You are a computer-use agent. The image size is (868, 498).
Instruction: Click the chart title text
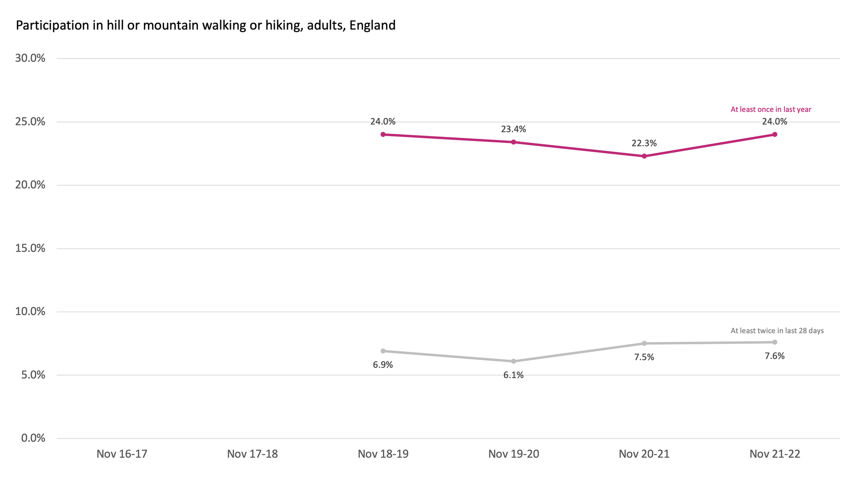[x=206, y=25]
